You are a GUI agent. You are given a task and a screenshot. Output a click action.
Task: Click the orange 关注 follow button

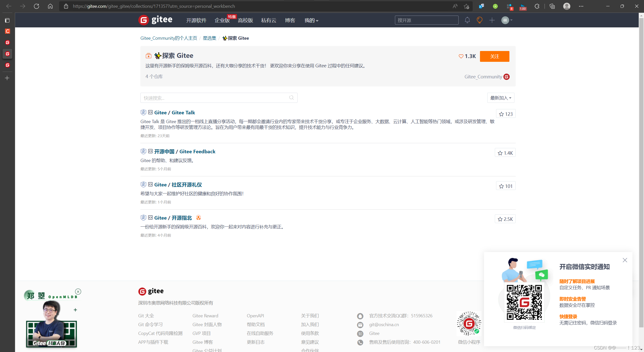tap(494, 56)
